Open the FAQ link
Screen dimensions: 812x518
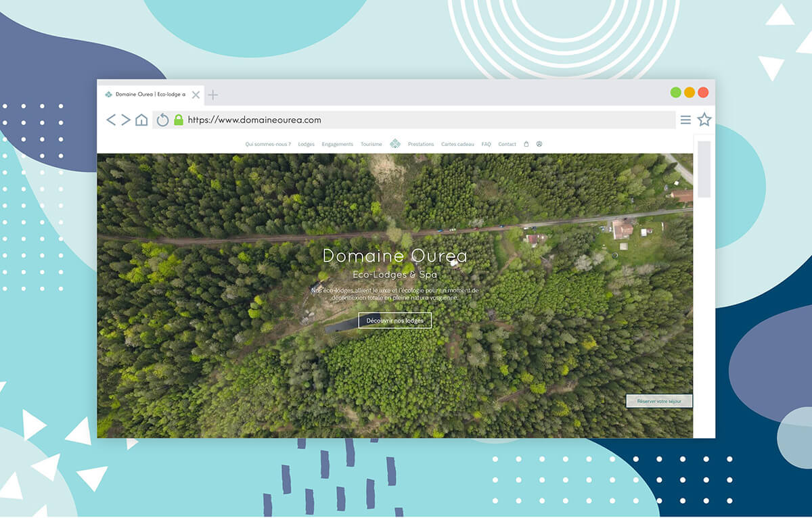coord(487,144)
